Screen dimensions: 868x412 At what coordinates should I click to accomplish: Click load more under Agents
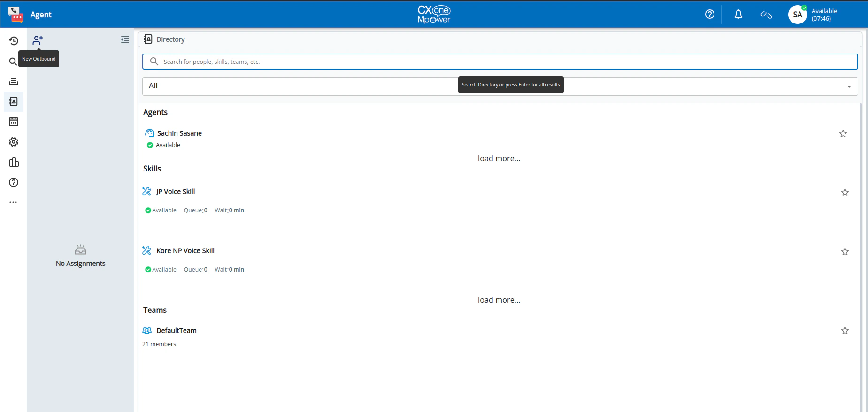(499, 158)
